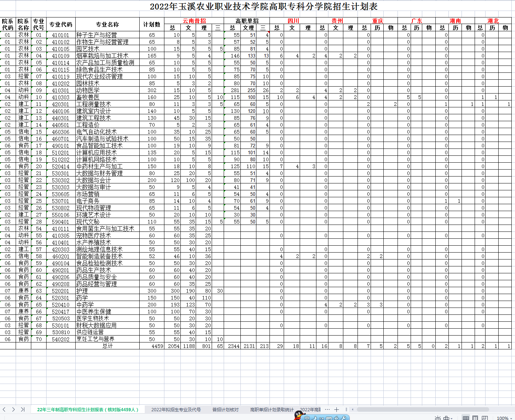Switch to page break preview icon
Viewport: 515px width, 420px height.
coord(485,418)
